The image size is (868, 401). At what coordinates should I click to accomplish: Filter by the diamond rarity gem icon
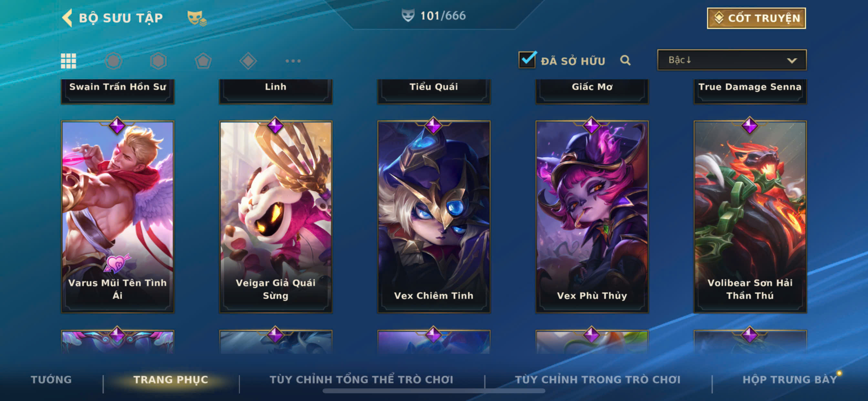[x=248, y=61]
